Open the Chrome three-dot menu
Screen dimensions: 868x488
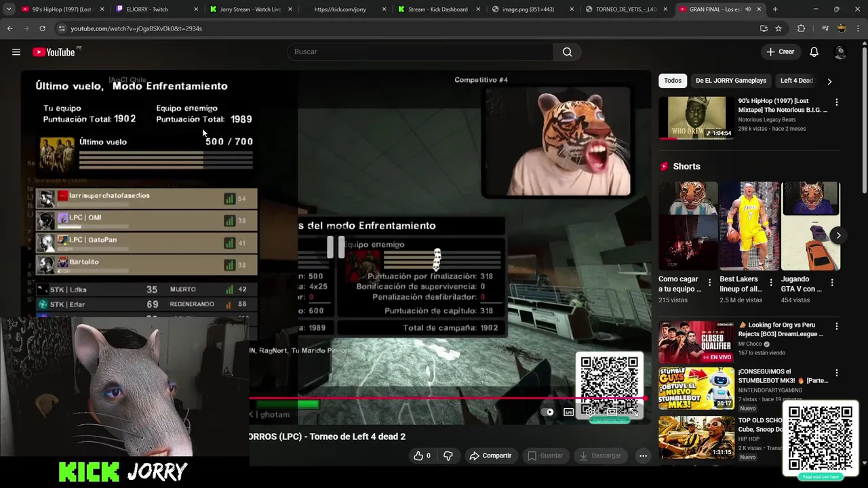(x=858, y=28)
